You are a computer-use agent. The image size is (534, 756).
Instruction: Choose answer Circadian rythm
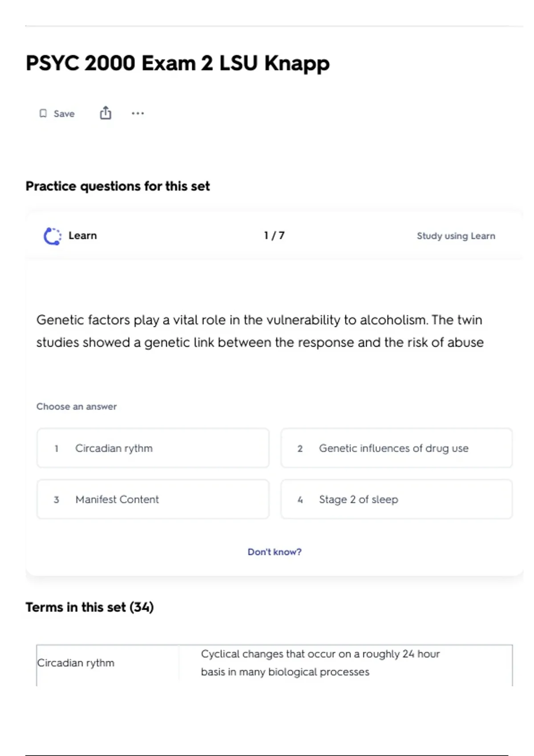153,448
